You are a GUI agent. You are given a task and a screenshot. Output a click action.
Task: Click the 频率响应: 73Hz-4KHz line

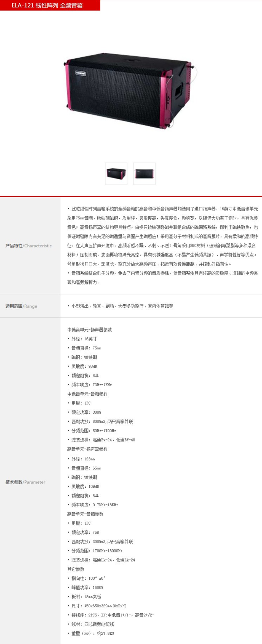pyautogui.click(x=89, y=385)
